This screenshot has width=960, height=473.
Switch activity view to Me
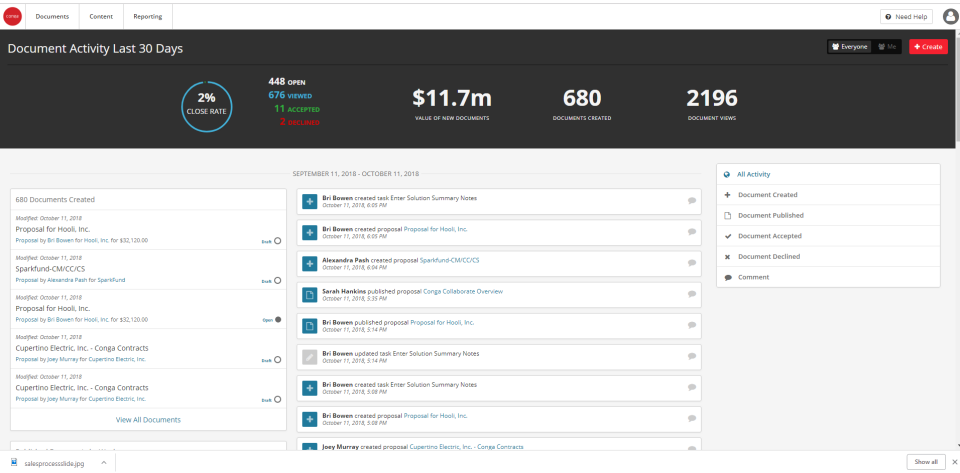(887, 47)
